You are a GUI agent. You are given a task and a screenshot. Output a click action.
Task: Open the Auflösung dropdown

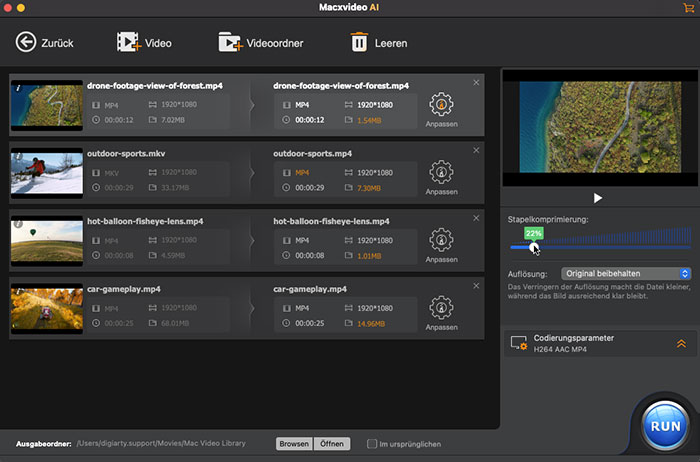click(x=626, y=274)
